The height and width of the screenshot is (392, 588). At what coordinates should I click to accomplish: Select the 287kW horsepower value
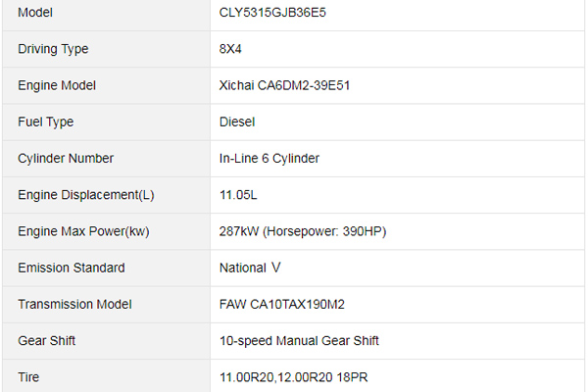(x=303, y=231)
